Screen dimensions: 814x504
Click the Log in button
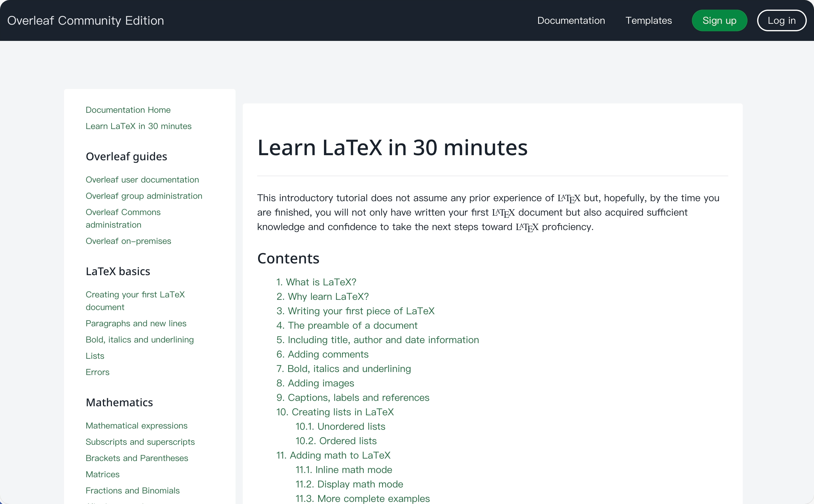click(781, 21)
